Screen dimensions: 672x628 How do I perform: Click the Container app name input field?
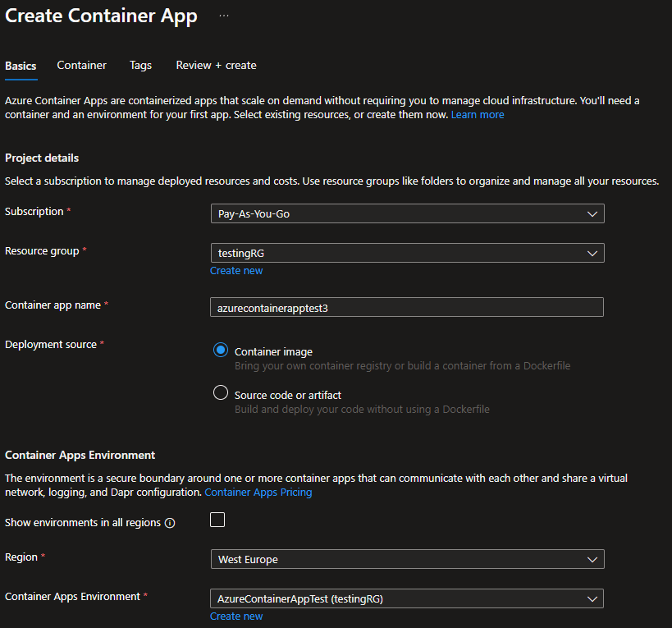pyautogui.click(x=407, y=307)
